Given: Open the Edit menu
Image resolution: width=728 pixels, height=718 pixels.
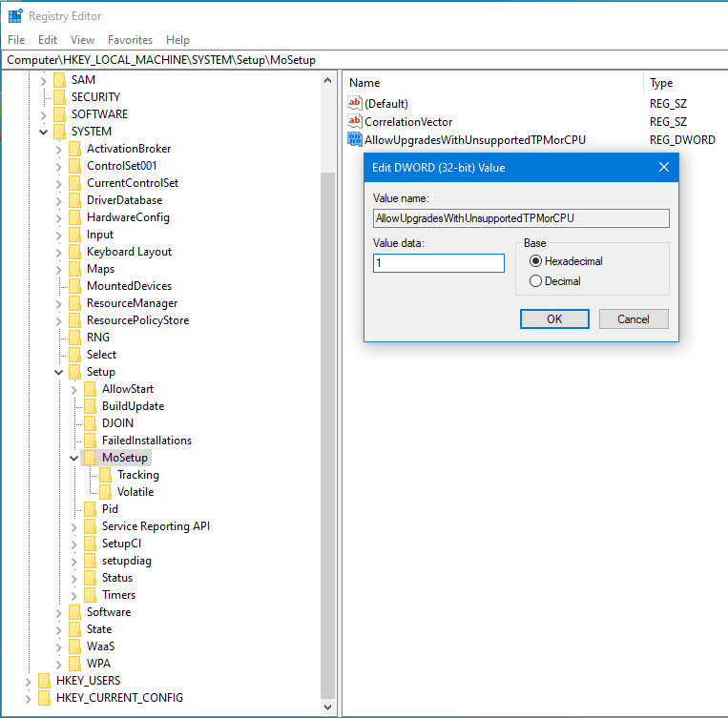Looking at the screenshot, I should click(x=48, y=40).
